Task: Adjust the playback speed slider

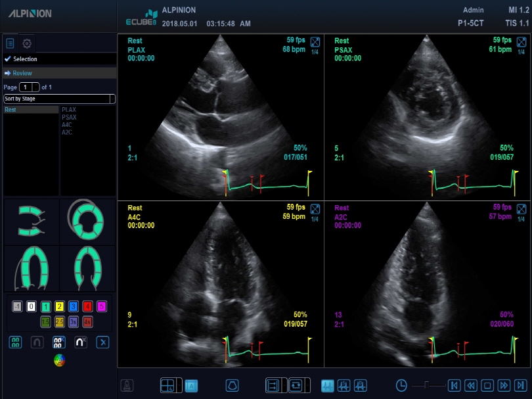Action: coord(426,385)
